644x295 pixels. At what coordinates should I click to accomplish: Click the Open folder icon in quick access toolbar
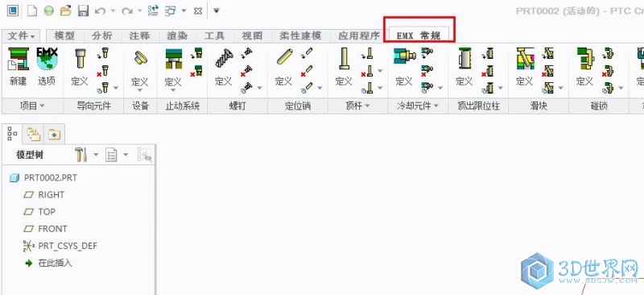coord(66,10)
